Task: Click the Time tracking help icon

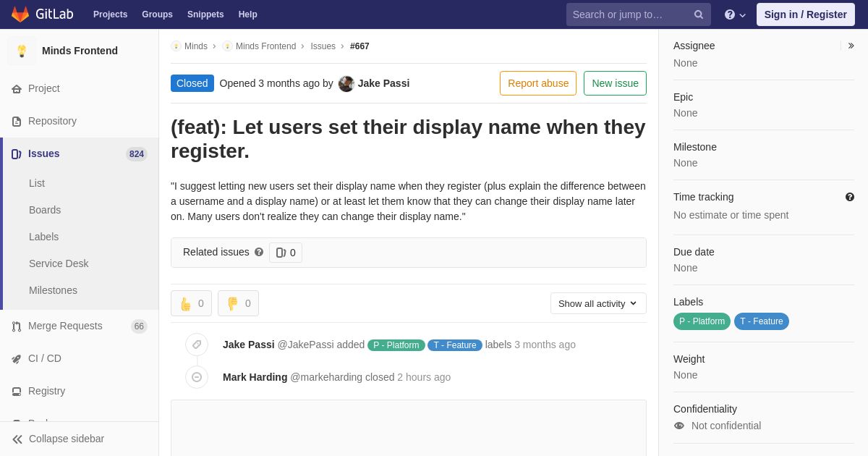Action: [x=849, y=197]
